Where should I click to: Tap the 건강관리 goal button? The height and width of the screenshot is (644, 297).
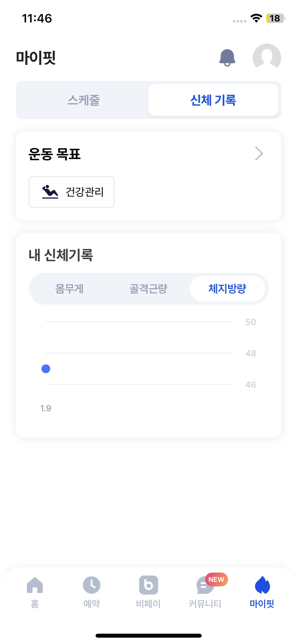pyautogui.click(x=72, y=192)
